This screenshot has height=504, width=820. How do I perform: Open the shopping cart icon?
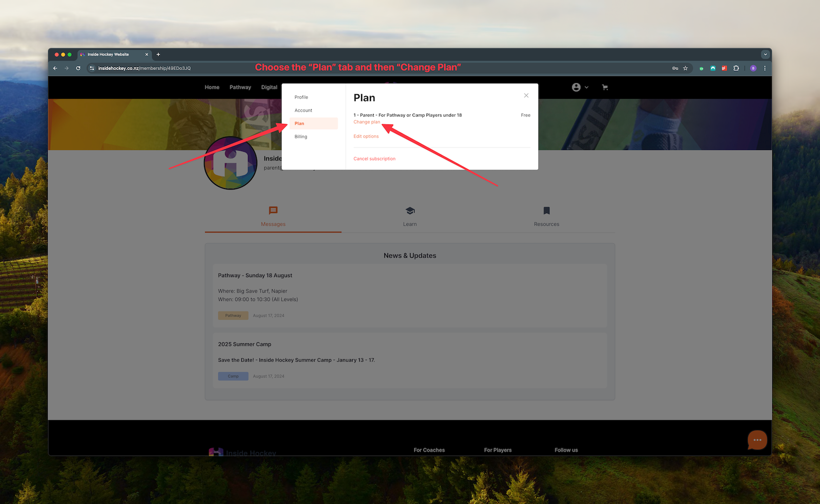click(605, 87)
